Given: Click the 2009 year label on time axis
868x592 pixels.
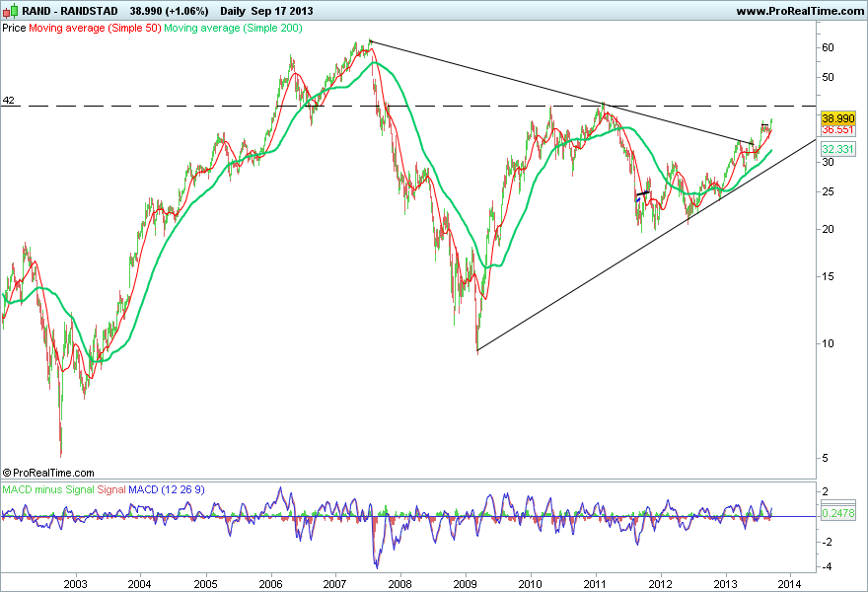Looking at the screenshot, I should (466, 584).
